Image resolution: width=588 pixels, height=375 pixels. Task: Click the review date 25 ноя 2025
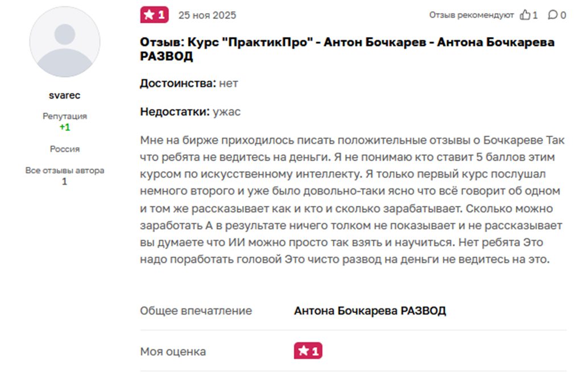click(207, 15)
